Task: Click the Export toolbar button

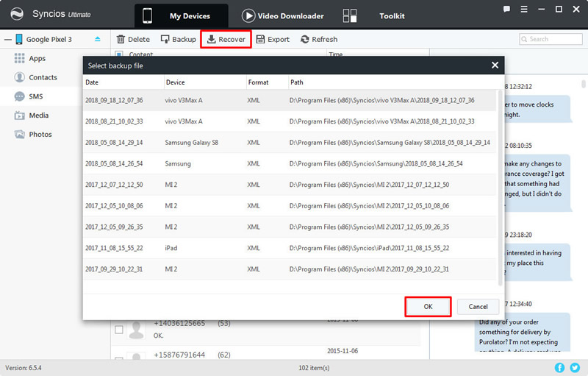Action: point(273,40)
